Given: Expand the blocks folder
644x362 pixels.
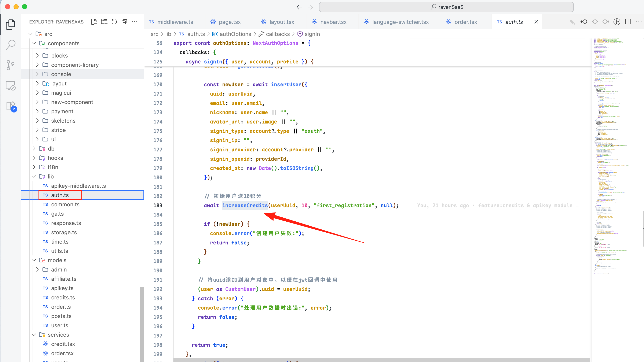Looking at the screenshot, I should coord(37,55).
